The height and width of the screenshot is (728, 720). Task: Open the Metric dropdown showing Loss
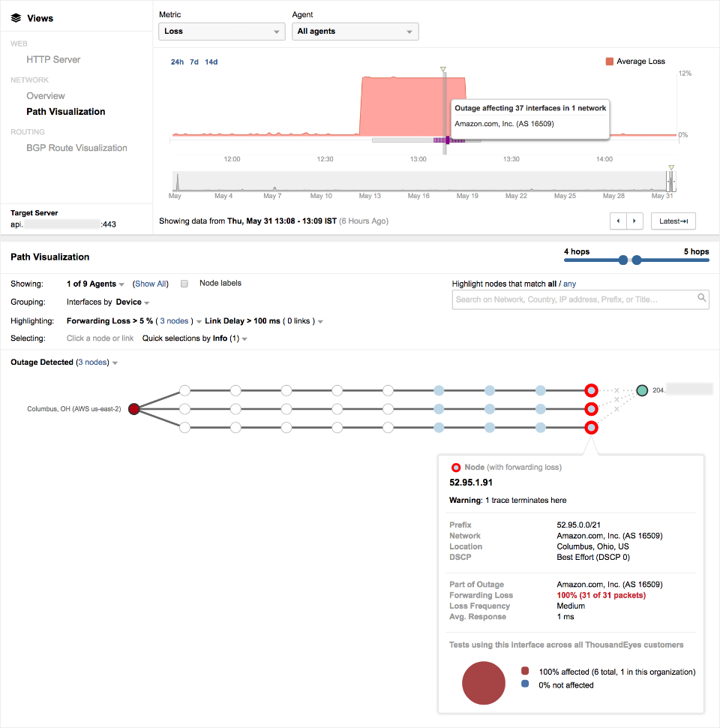tap(221, 32)
